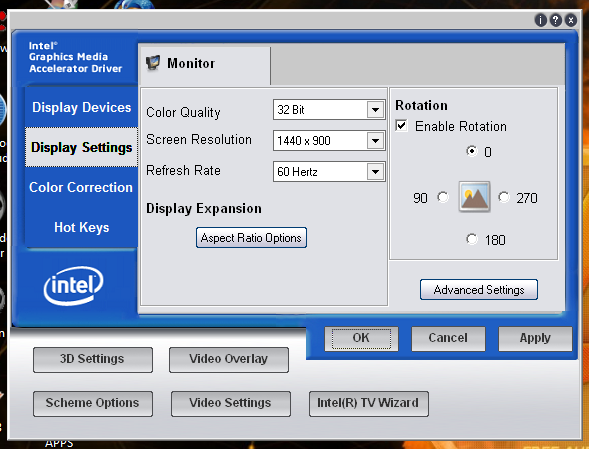
Task: Open the Display Devices section
Action: [82, 107]
